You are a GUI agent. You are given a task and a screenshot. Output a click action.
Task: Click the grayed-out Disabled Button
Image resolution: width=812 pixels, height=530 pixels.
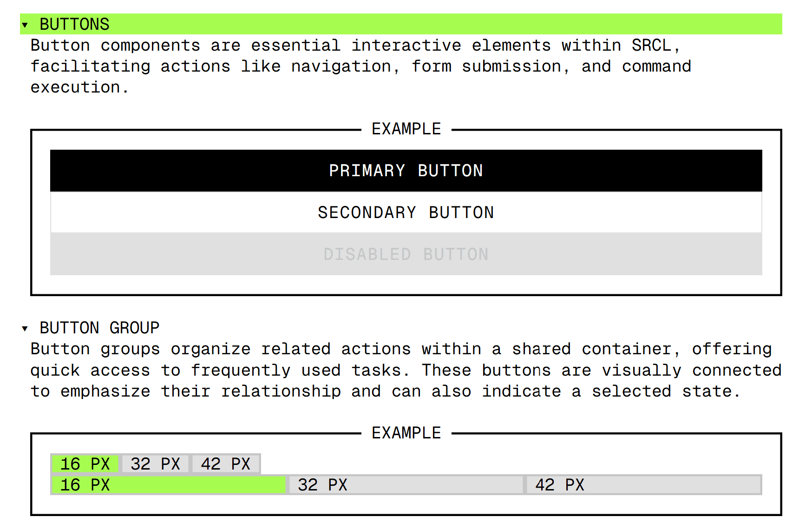click(406, 254)
